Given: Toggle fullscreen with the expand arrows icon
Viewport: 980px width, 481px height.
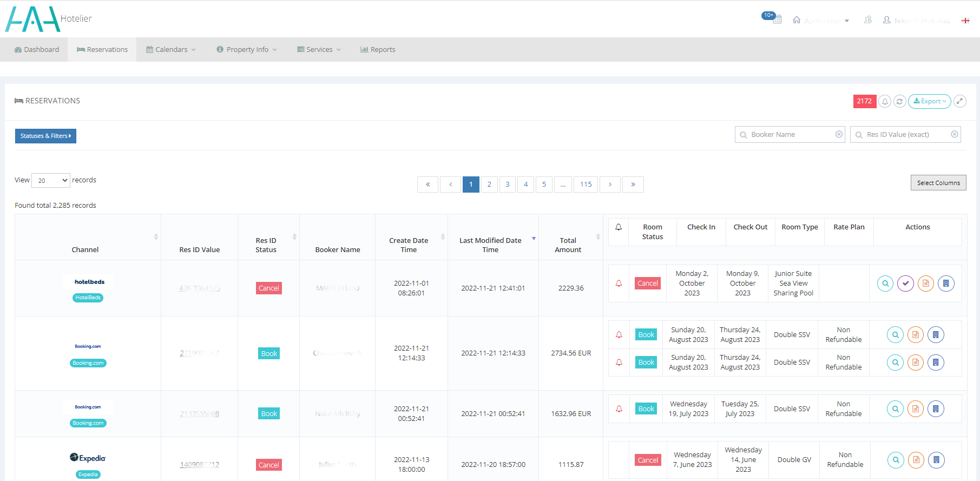Looking at the screenshot, I should click(960, 101).
